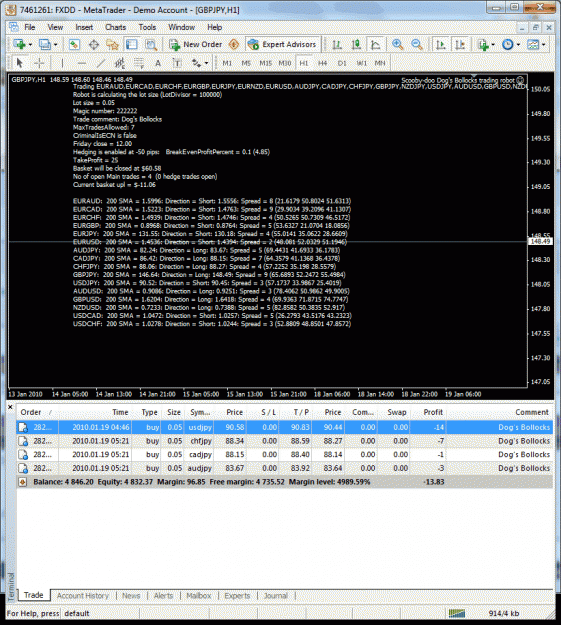Click the Templates toolbar icon
The image size is (561, 625).
pyautogui.click(x=533, y=44)
